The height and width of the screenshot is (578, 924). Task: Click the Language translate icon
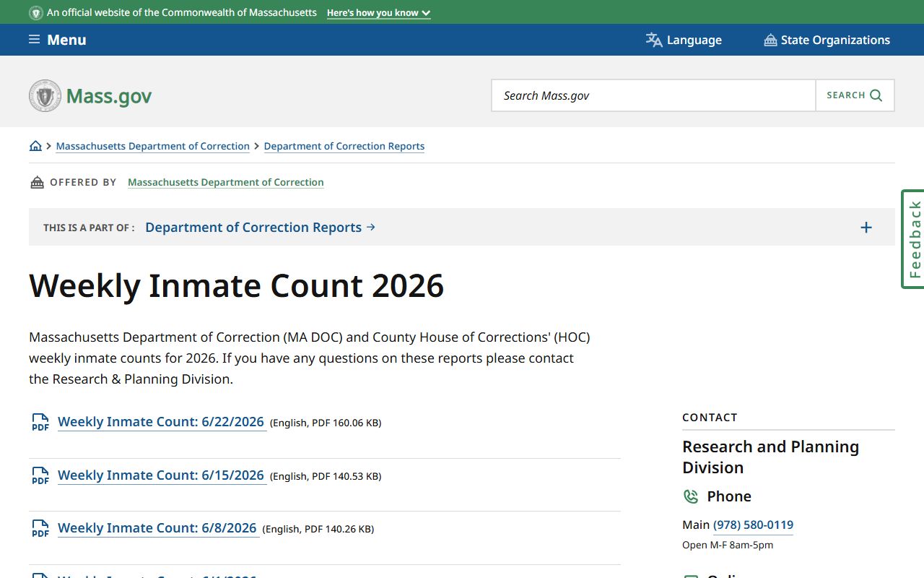[654, 40]
